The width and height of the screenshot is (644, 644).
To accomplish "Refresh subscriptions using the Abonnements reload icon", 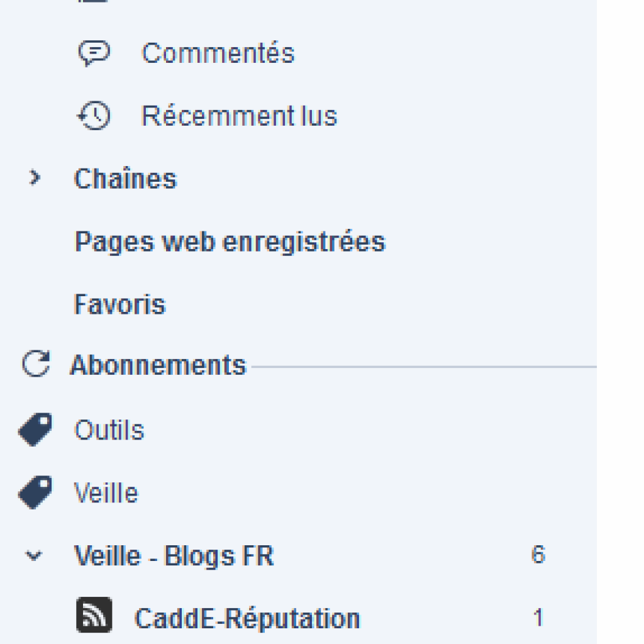I will click(x=36, y=364).
